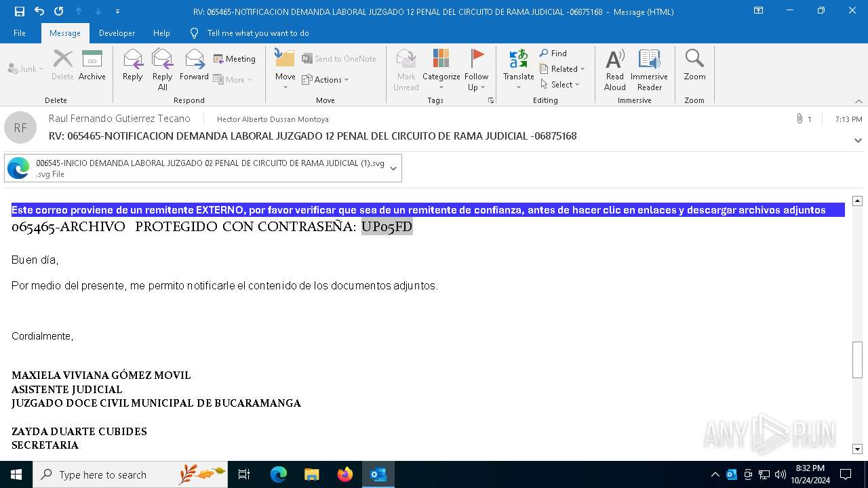Screen dimensions: 868x488
Task: Archive this message
Action: coord(92,65)
